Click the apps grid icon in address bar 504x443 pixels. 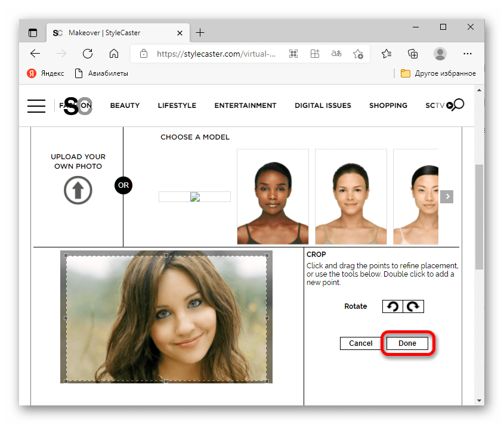point(315,54)
